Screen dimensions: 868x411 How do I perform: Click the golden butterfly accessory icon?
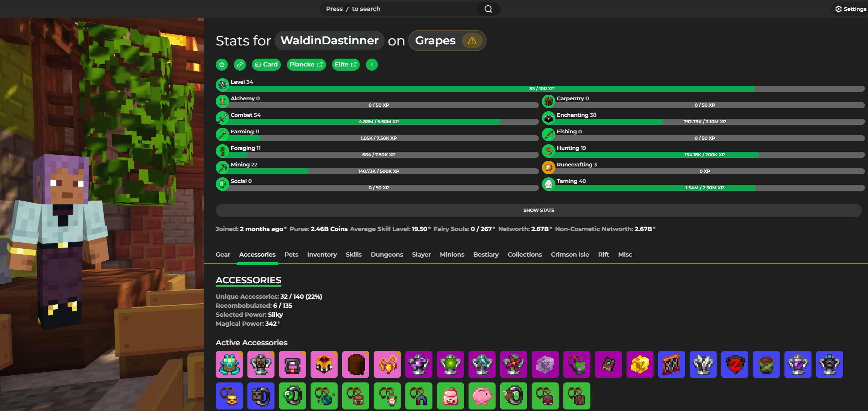[x=387, y=364]
